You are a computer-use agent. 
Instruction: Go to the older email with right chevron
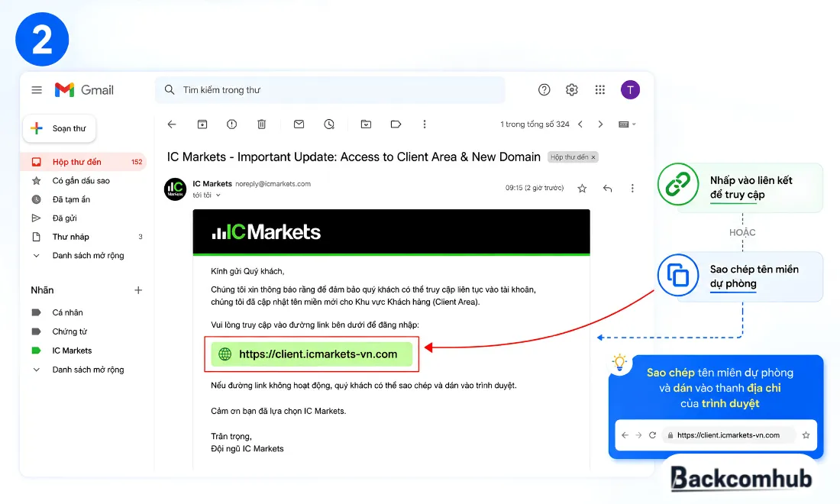click(600, 124)
